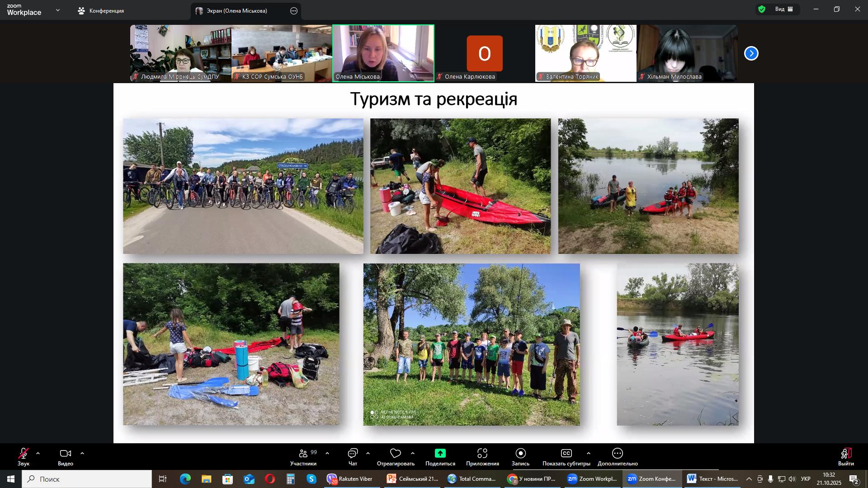The width and height of the screenshot is (868, 488).
Task: Start recording with the Запись icon
Action: click(x=520, y=454)
